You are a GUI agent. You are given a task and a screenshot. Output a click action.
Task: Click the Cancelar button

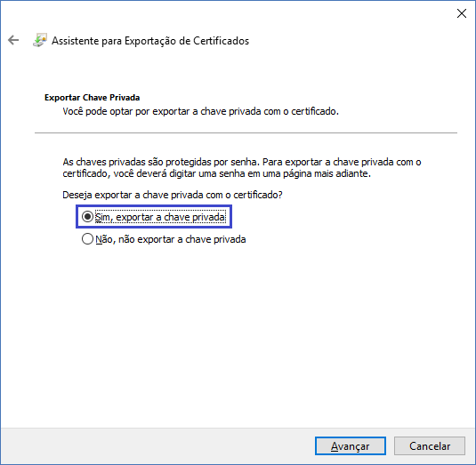tap(430, 446)
